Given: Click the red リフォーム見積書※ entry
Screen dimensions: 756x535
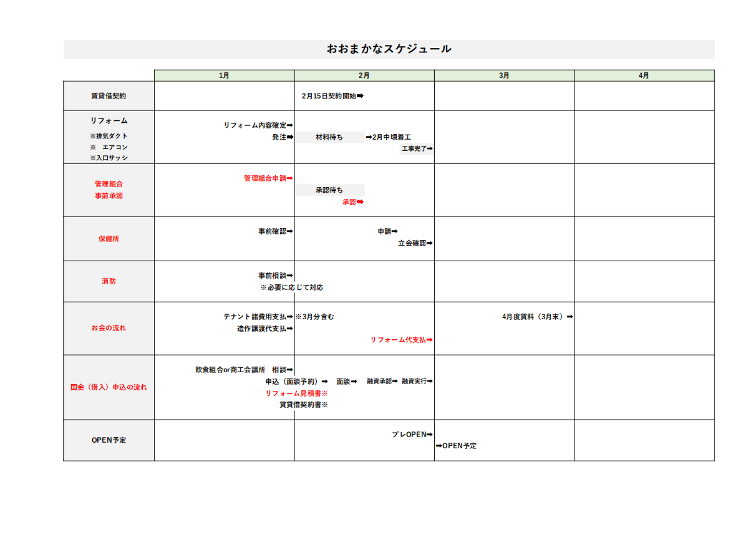Looking at the screenshot, I should pos(296,393).
